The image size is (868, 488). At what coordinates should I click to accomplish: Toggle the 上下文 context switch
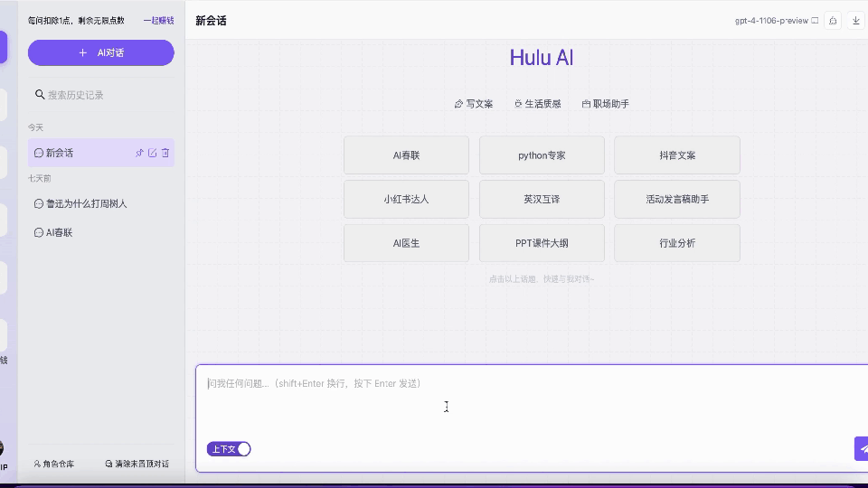coord(229,449)
